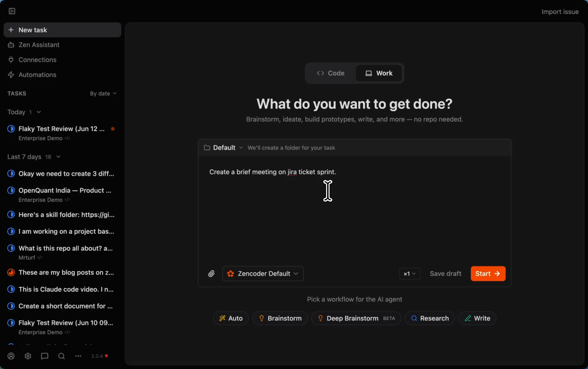The width and height of the screenshot is (588, 369).
Task: Click Import issue in the top right
Action: tap(560, 12)
